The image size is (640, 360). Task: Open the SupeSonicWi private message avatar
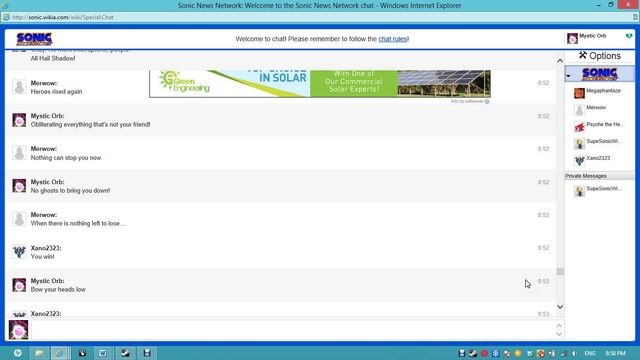click(579, 191)
